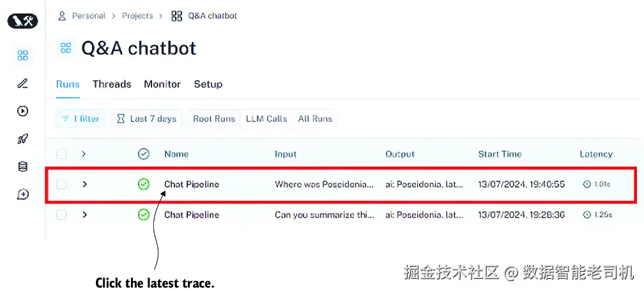Open the Last 7 days time range dropdown

(x=146, y=119)
